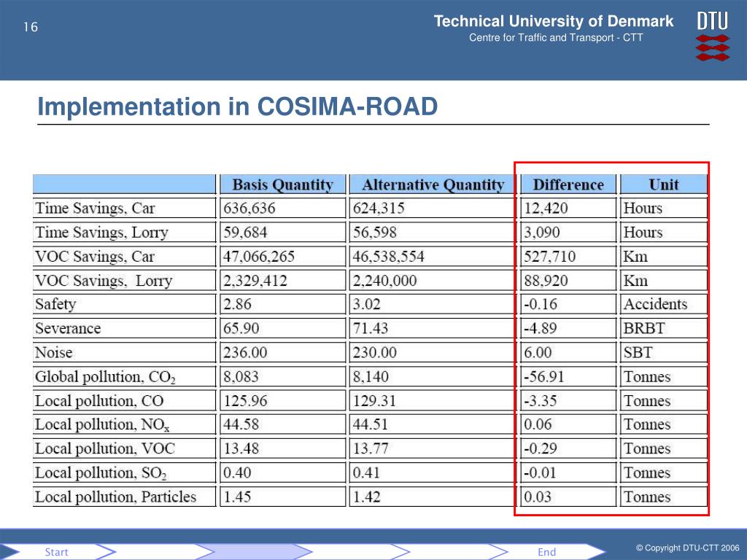Screen dimensions: 747x560
Task: Click the Alternative Quantity column header
Action: click(433, 184)
